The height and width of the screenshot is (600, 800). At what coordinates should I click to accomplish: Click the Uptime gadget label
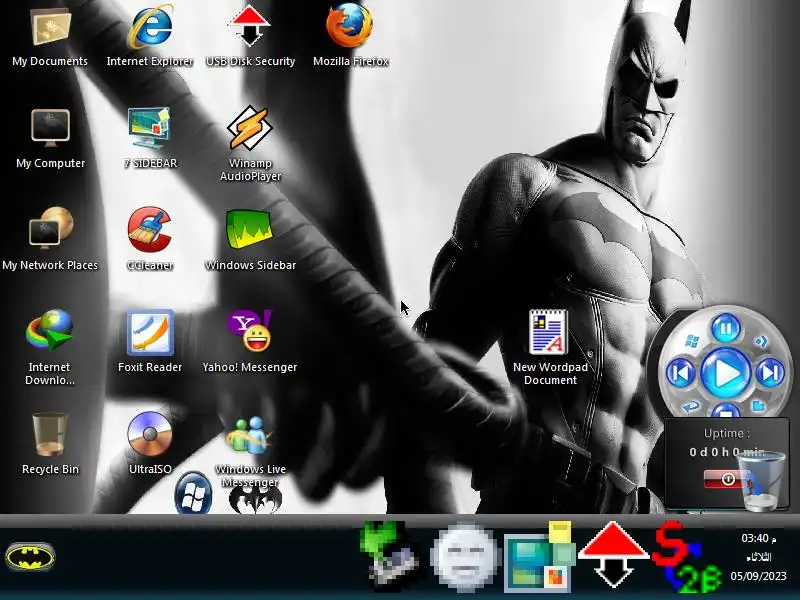pyautogui.click(x=727, y=433)
